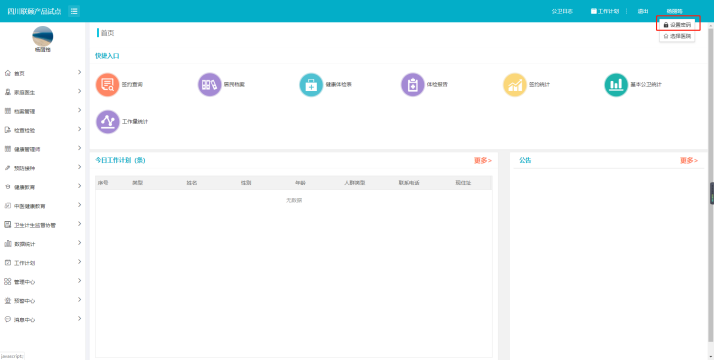The height and width of the screenshot is (361, 715).
Task: Expand the 中医健康教育 sidebar chevron
Action: click(79, 205)
